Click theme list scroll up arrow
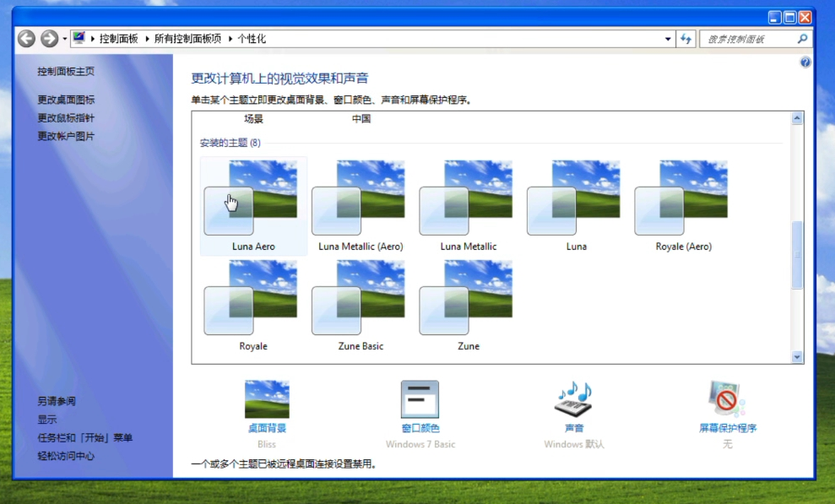 click(797, 118)
